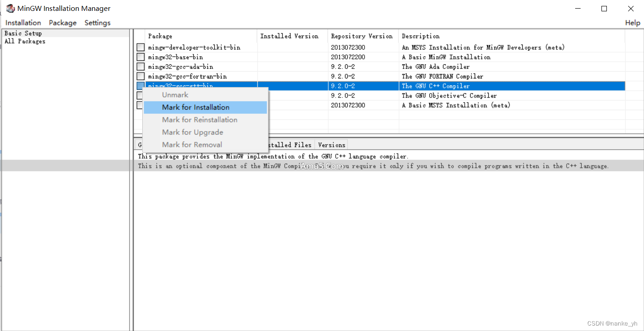The height and width of the screenshot is (331, 644).
Task: Open the Settings menu
Action: point(97,23)
